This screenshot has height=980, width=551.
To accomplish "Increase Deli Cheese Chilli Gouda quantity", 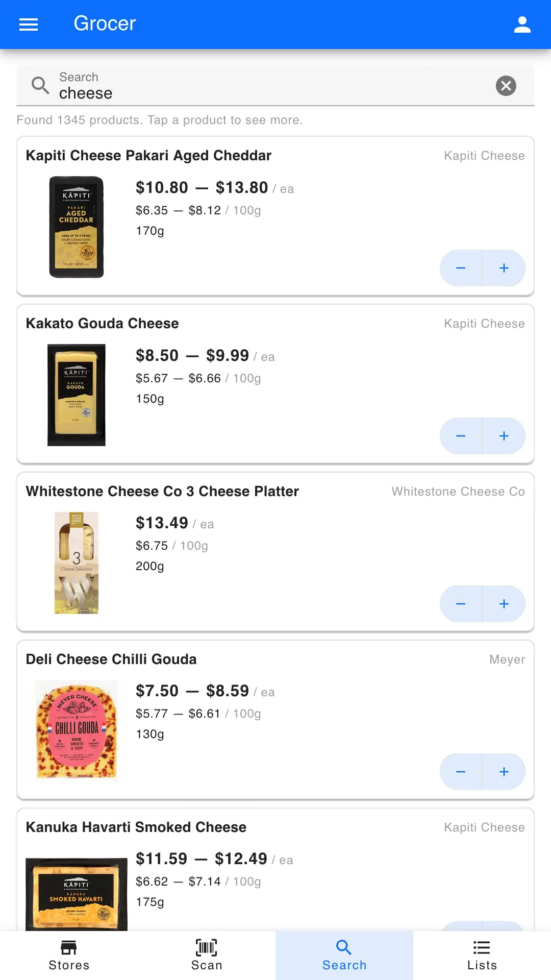I will 504,772.
